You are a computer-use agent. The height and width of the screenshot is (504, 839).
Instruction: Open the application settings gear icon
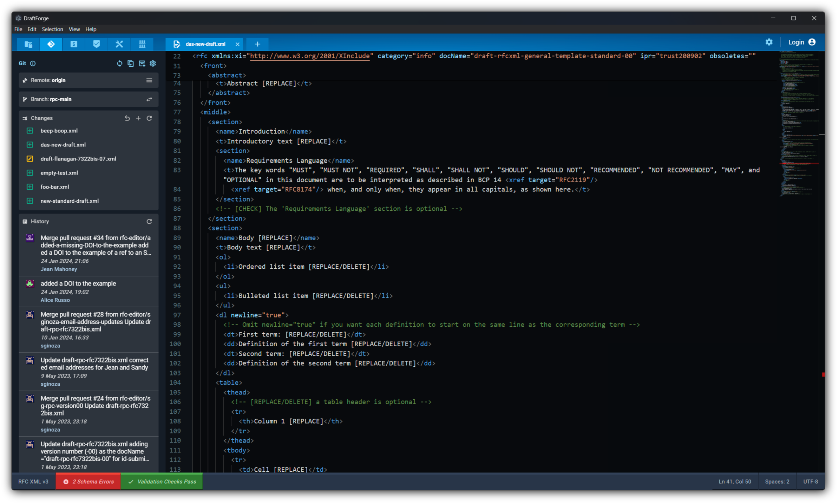tap(769, 42)
